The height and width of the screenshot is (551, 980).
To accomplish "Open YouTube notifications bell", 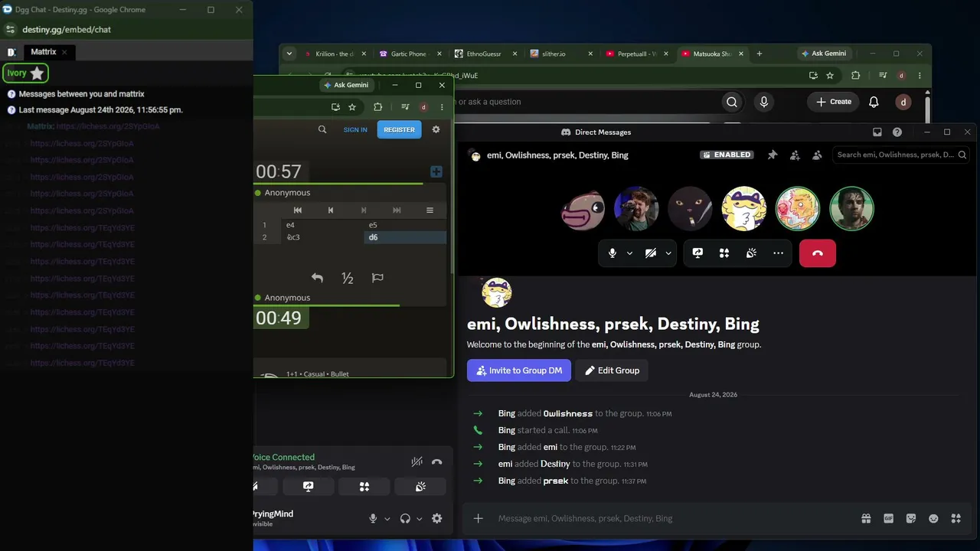I will [x=874, y=102].
